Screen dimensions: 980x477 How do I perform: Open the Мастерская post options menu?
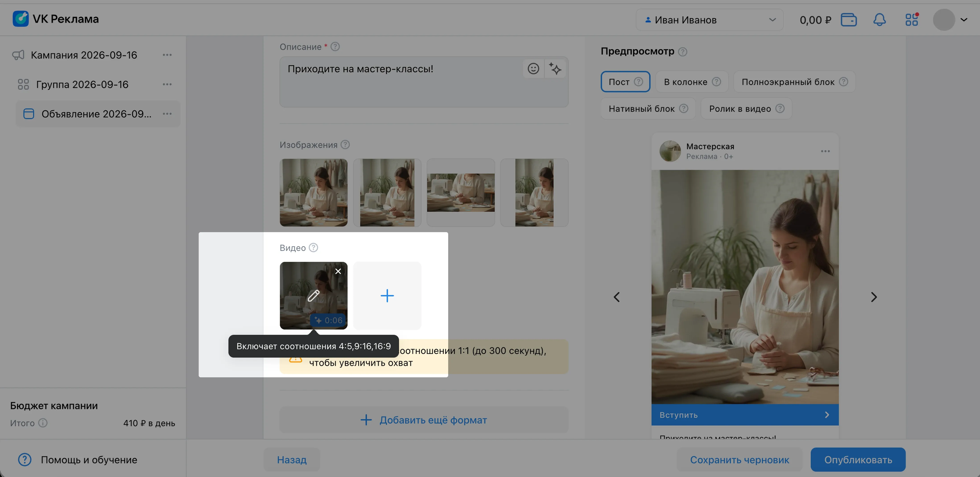pos(825,151)
